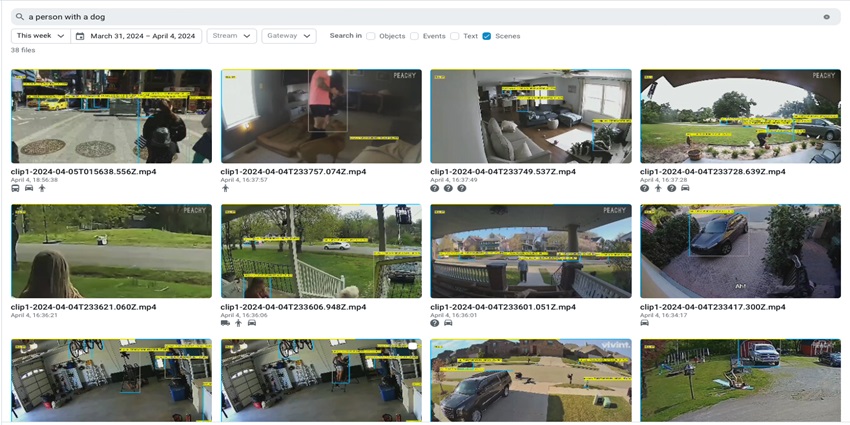
Task: Click the March 31 – April 4 date range
Action: tap(142, 36)
